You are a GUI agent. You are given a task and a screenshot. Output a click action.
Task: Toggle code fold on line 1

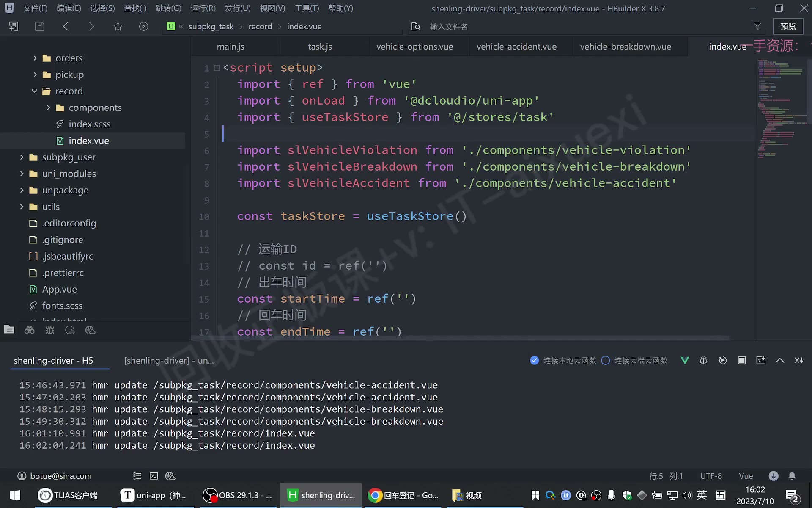pyautogui.click(x=217, y=68)
